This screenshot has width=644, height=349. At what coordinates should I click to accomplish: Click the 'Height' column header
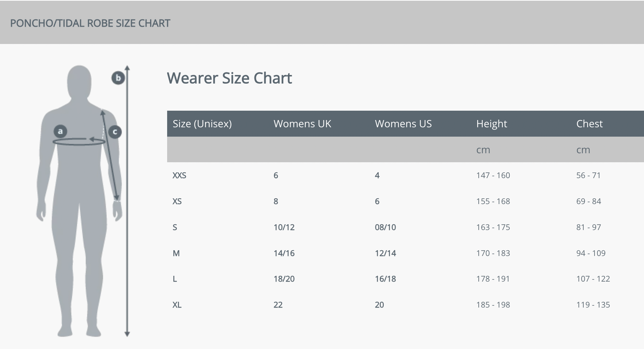coord(491,124)
